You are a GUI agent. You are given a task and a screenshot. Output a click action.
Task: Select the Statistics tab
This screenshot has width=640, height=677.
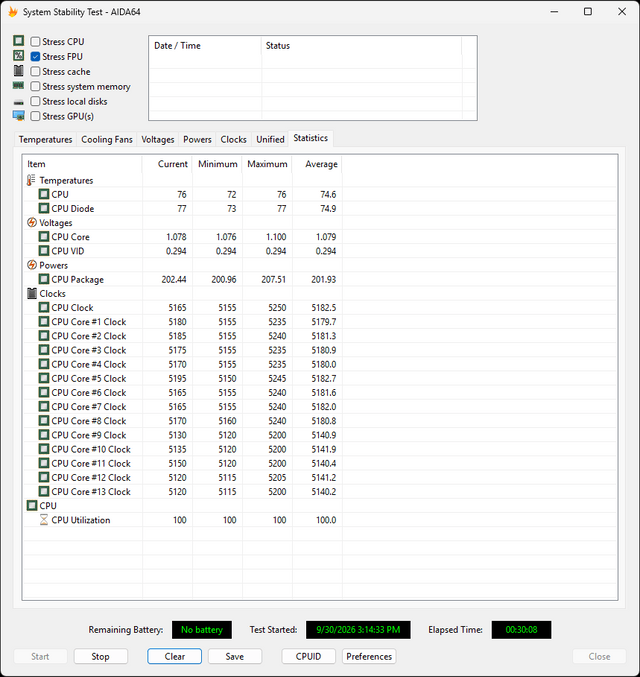(310, 138)
